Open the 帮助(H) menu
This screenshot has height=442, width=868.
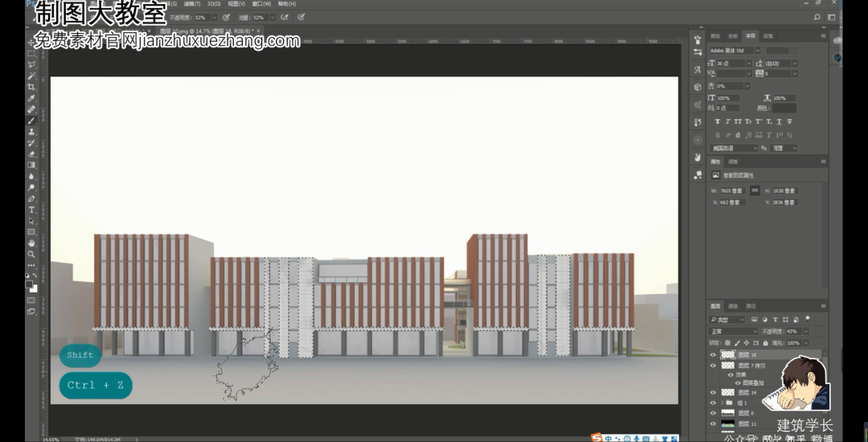click(286, 4)
